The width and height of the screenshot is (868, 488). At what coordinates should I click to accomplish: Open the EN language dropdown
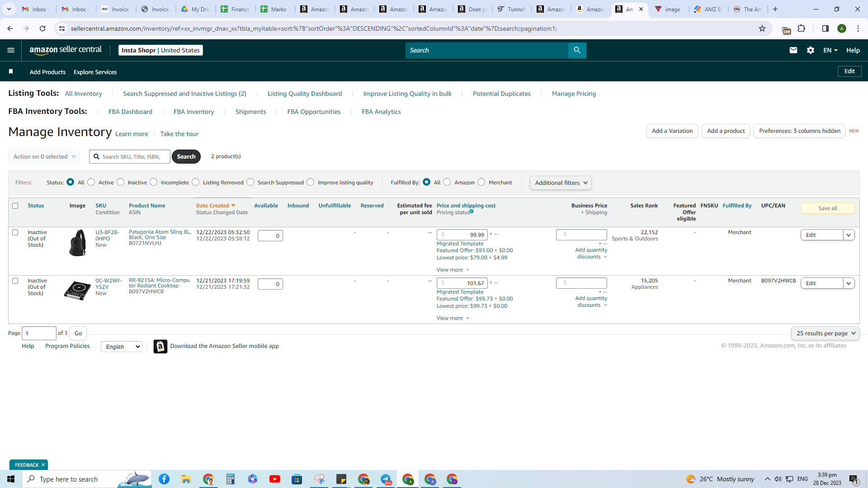pyautogui.click(x=830, y=50)
